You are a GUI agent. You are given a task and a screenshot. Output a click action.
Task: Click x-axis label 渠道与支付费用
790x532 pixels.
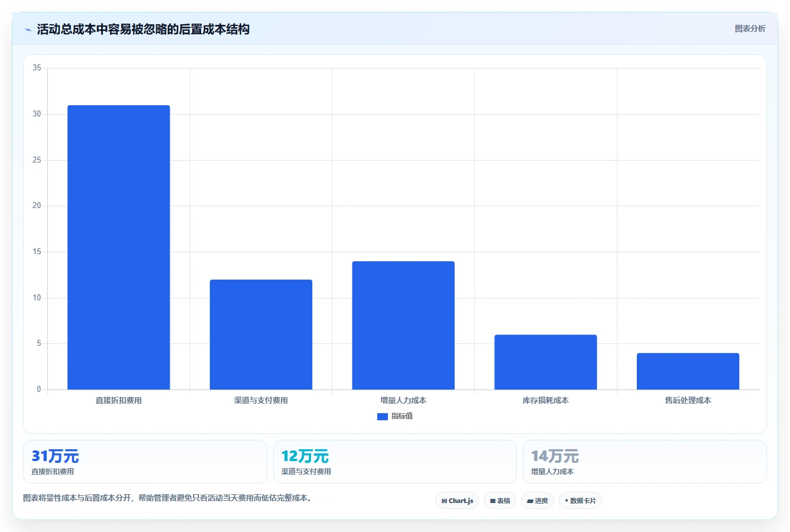click(x=261, y=401)
